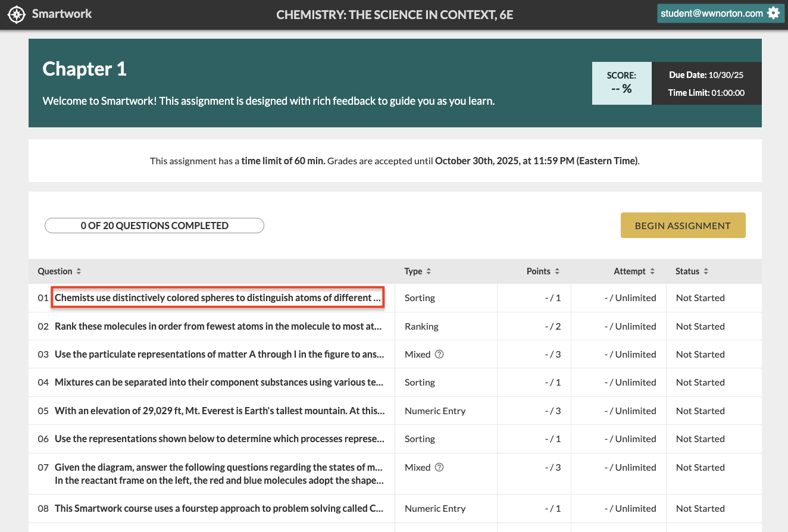
Task: Click the Welcome to Smartwork banner message
Action: 268,101
